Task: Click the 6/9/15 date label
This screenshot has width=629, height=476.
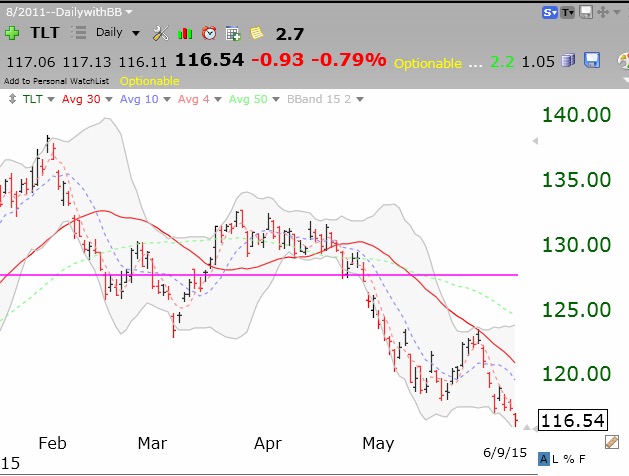Action: (x=505, y=453)
